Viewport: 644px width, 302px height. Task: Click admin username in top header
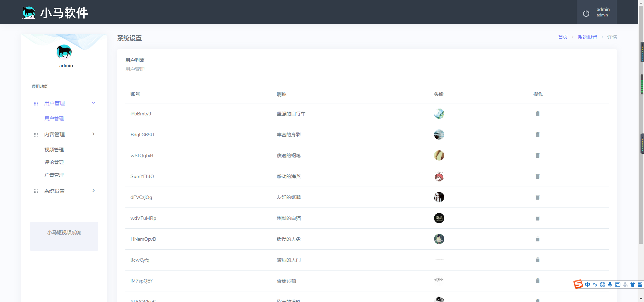point(603,10)
